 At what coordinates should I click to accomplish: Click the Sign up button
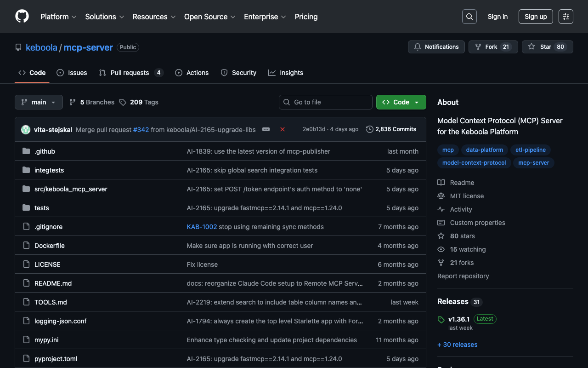pos(535,17)
